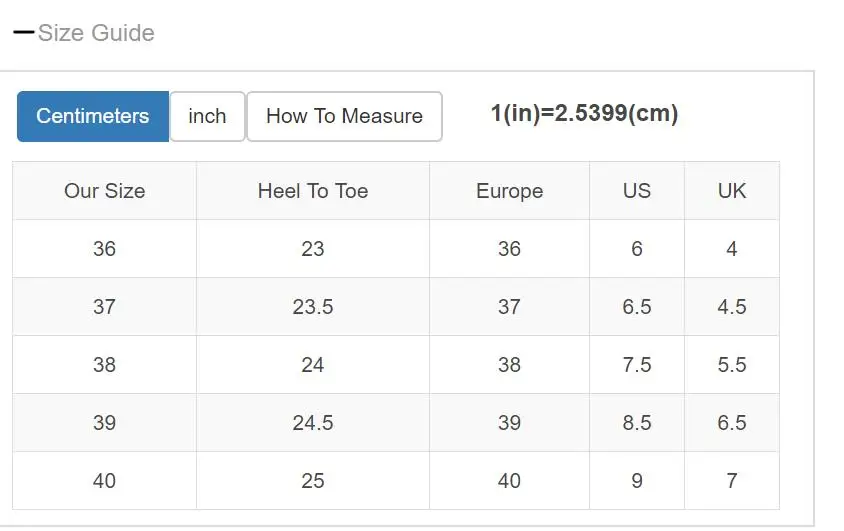844x531 pixels.
Task: Click the US size 7.5 cell
Action: [637, 365]
